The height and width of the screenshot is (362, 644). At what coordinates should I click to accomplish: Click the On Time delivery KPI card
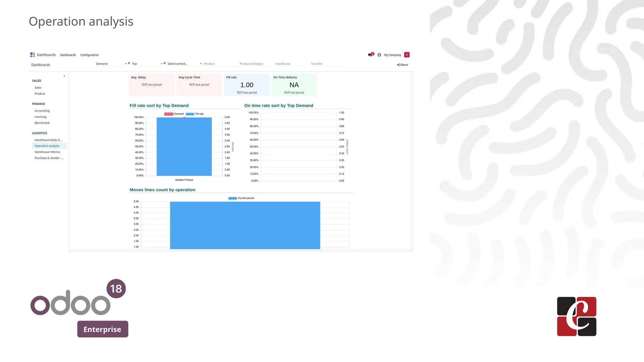[x=294, y=85]
